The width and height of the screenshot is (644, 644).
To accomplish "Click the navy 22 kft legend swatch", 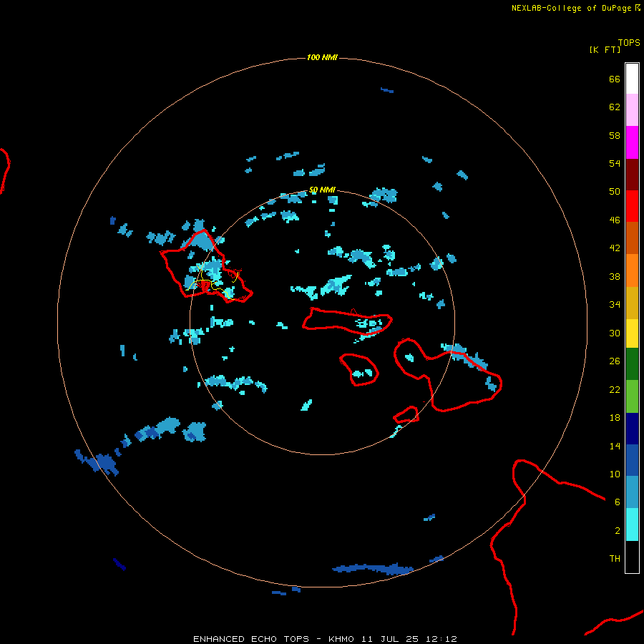I will (632, 429).
